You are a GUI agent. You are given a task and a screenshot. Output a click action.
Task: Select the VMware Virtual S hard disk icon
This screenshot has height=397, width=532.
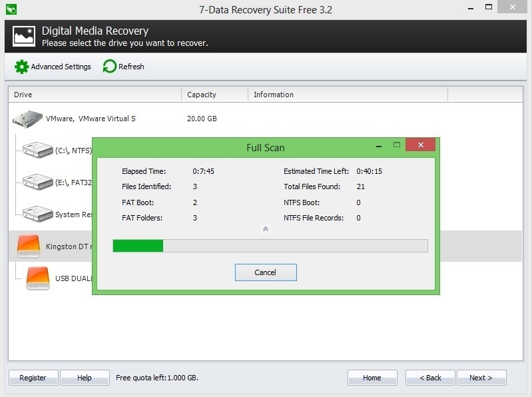pyautogui.click(x=27, y=119)
